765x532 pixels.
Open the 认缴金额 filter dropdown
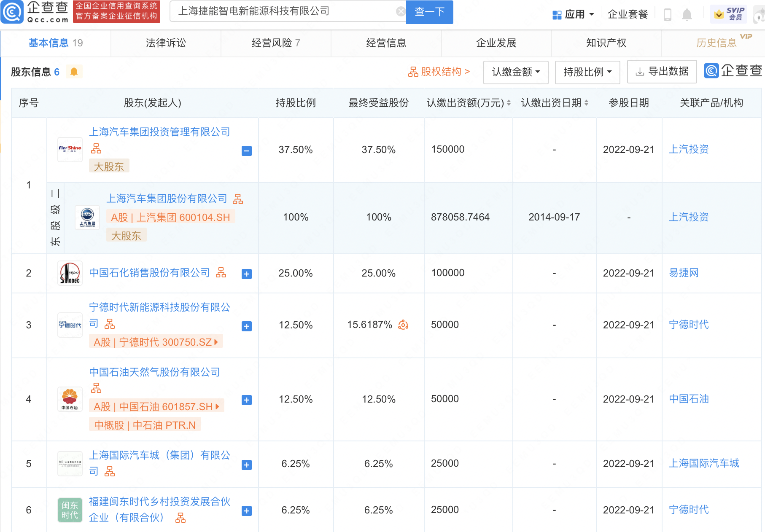pos(516,72)
